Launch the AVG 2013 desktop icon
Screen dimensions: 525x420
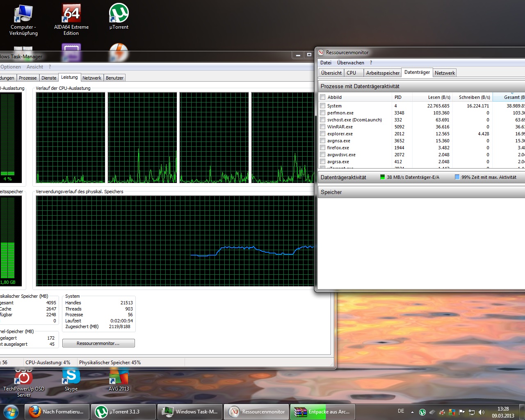point(119,380)
